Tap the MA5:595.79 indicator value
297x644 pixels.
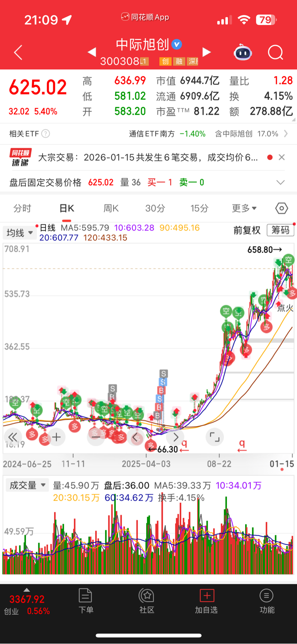click(85, 228)
